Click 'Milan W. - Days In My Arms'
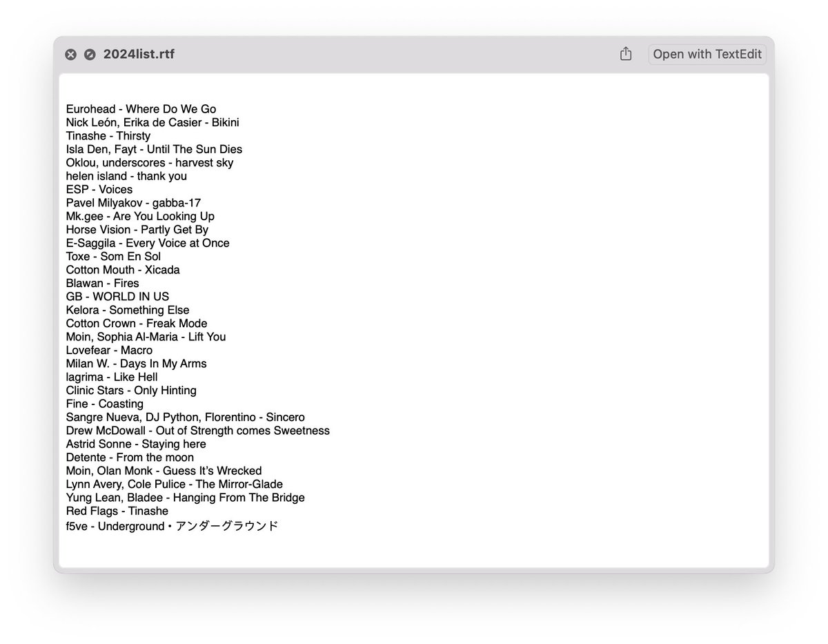 (x=136, y=364)
